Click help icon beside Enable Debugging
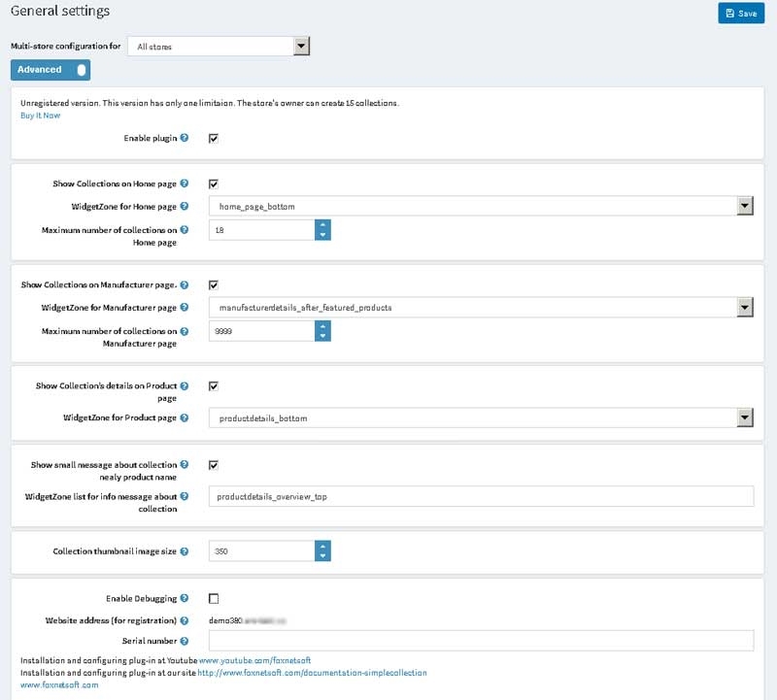 [x=185, y=599]
